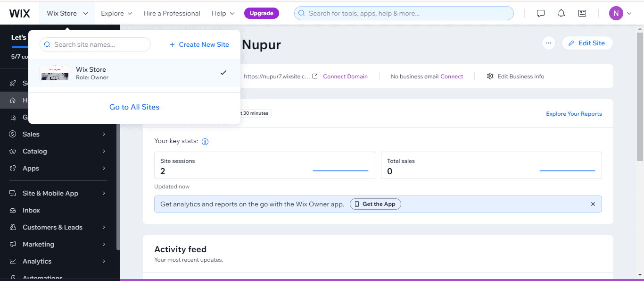The height and width of the screenshot is (281, 644).
Task: Click Edit Business Info text
Action: tap(520, 76)
